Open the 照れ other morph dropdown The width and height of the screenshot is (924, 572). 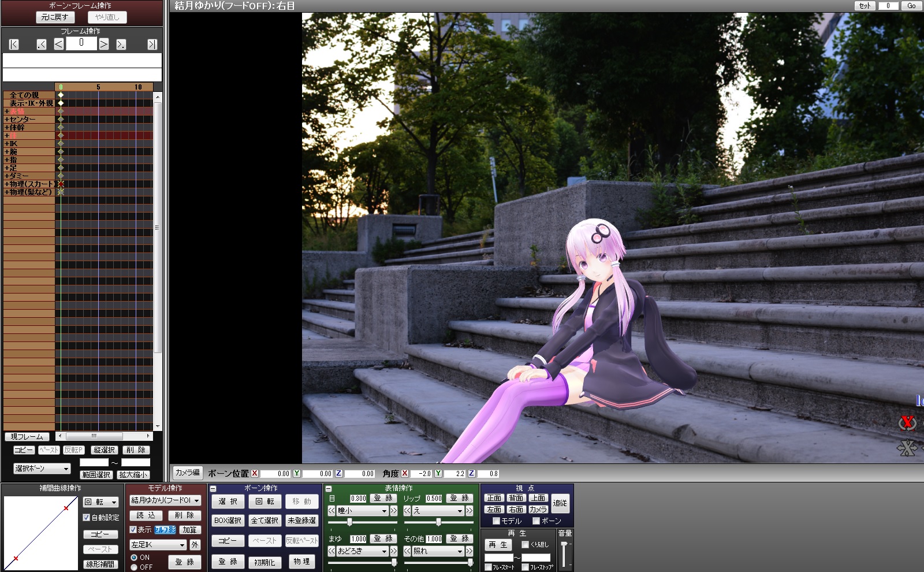click(438, 551)
